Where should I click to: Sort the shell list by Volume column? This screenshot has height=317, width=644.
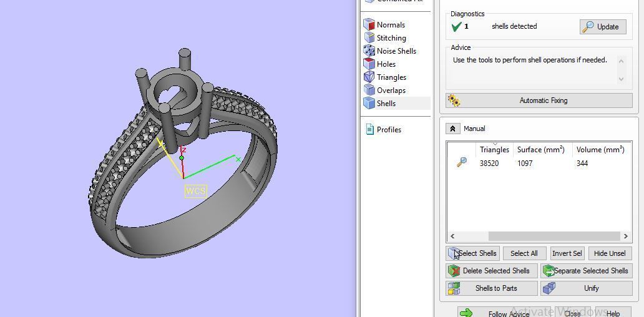point(600,150)
